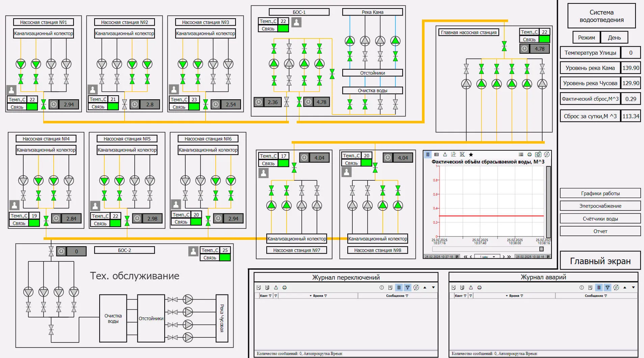Open the Счётчики воды screen
Screen dimensions: 644x358
600,219
